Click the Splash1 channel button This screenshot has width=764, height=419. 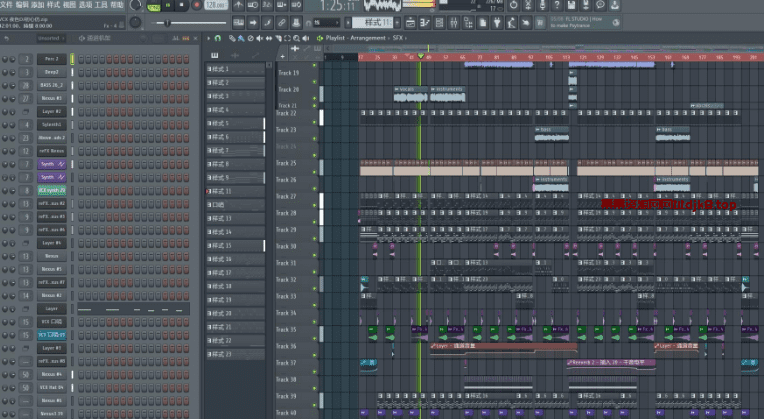pos(51,125)
